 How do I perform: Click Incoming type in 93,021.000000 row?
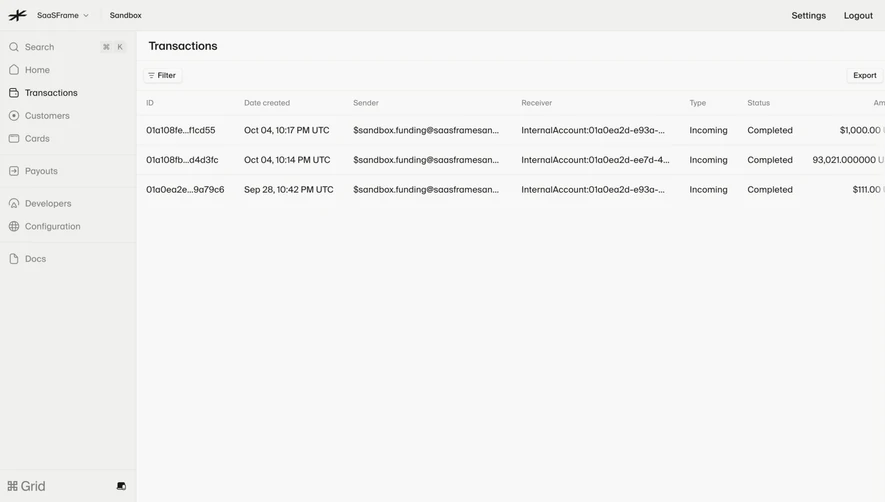(x=708, y=160)
